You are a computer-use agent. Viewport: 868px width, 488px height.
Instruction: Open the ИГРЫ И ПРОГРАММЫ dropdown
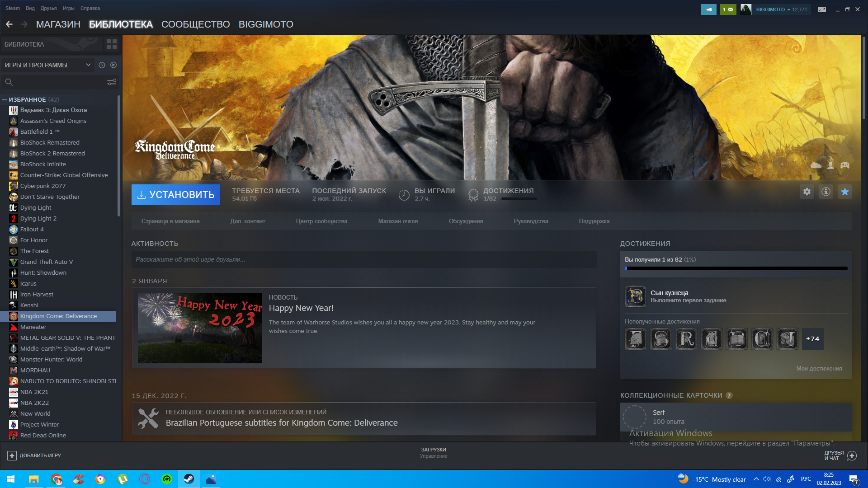[x=47, y=65]
